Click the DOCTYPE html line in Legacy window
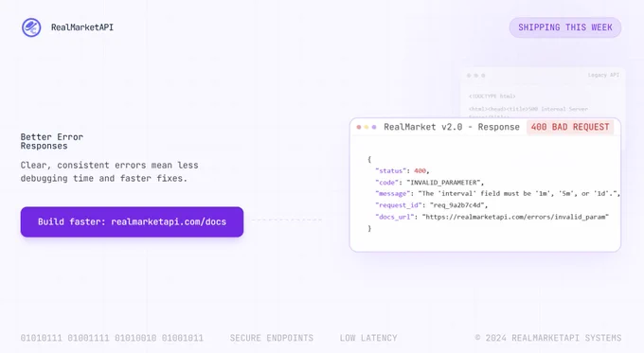This screenshot has width=644, height=353. [492, 96]
